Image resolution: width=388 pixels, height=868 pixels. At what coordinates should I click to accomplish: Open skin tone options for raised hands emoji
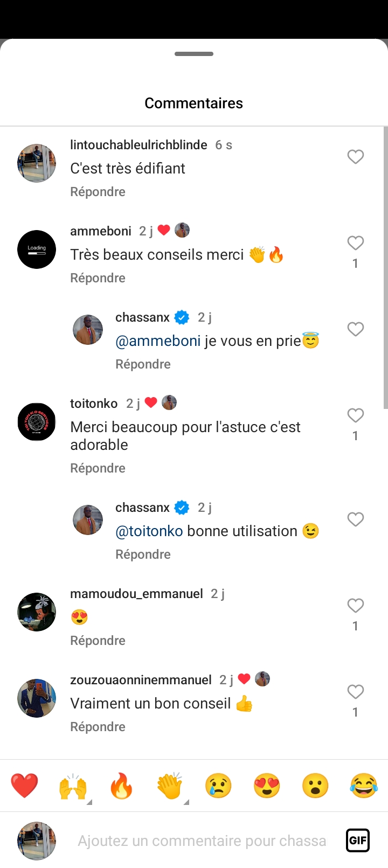click(74, 787)
